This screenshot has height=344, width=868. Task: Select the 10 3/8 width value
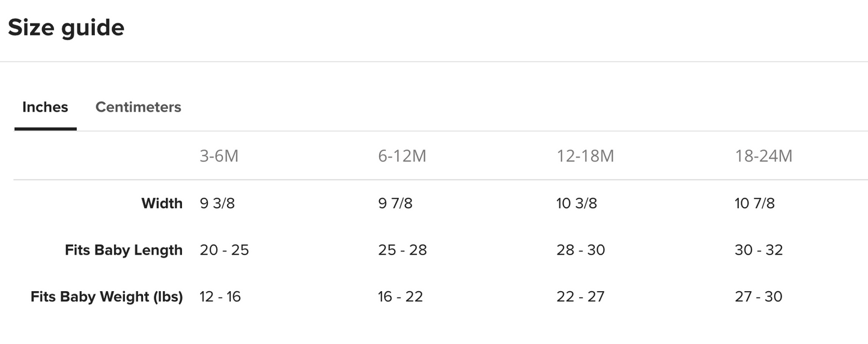tap(577, 204)
